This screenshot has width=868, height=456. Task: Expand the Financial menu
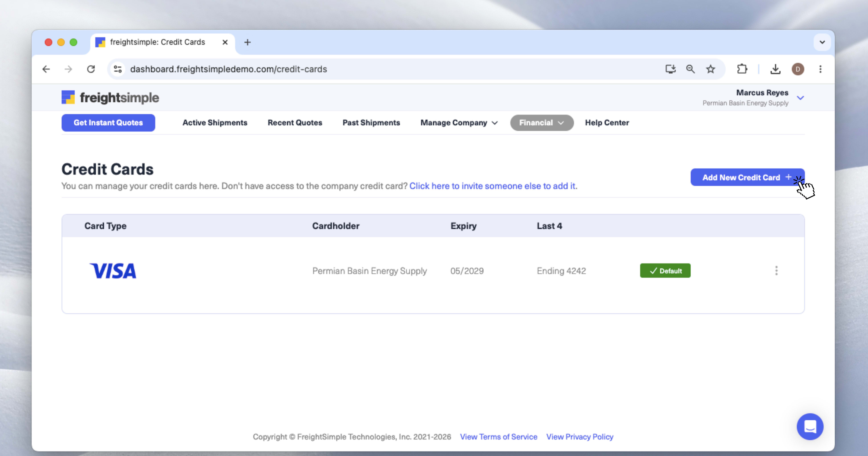click(x=542, y=123)
